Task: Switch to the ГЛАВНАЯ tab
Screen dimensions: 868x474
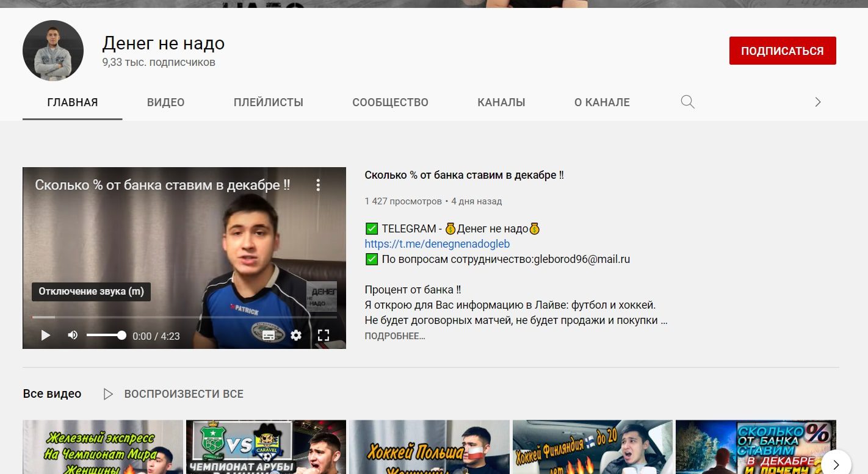Action: 73,102
